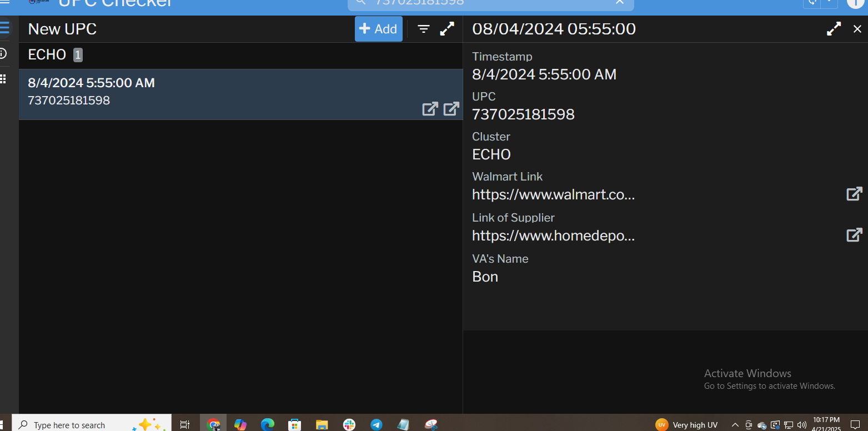Open first external link icon in list row

coord(430,109)
